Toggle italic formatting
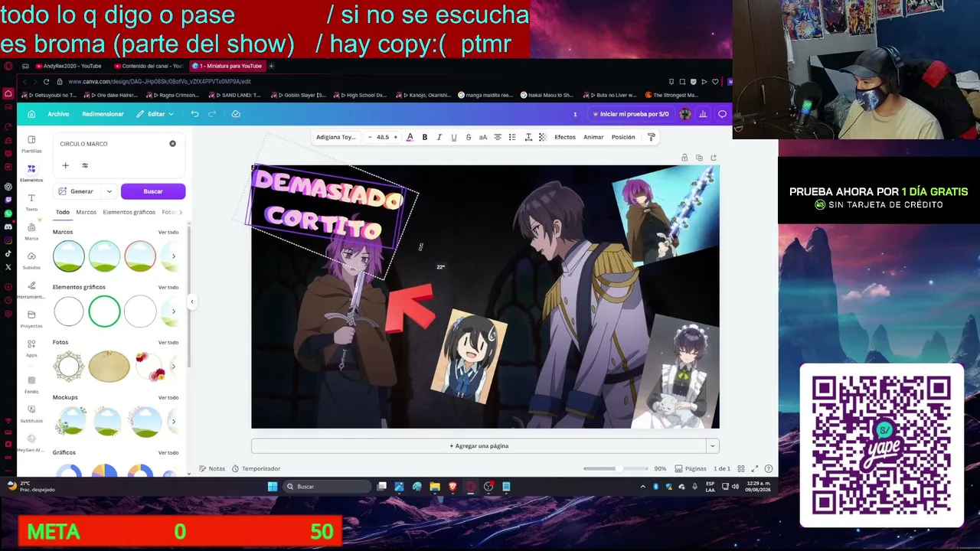This screenshot has height=551, width=980. click(x=439, y=137)
